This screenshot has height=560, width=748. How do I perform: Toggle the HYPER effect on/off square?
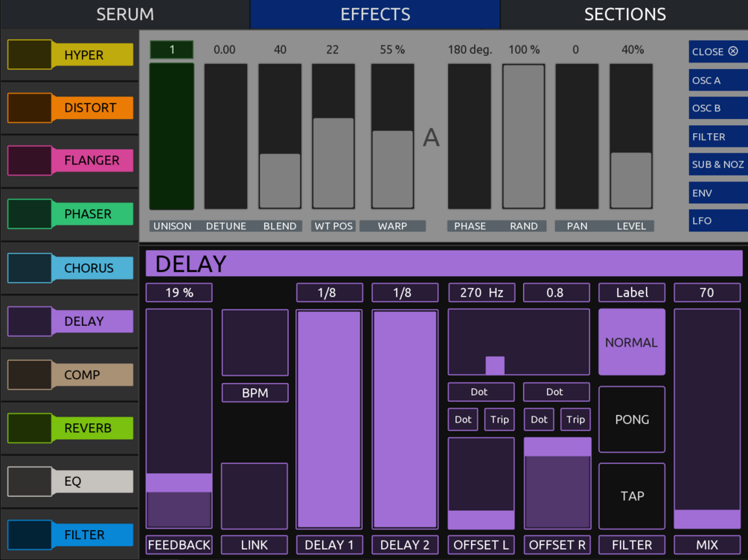click(x=30, y=55)
